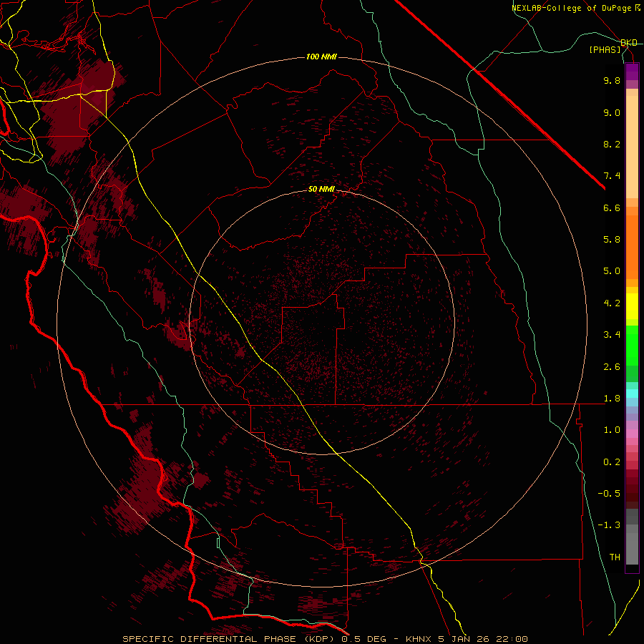This screenshot has width=644, height=644.
Task: Click the yellow segment of color bar
Action: pos(632,306)
